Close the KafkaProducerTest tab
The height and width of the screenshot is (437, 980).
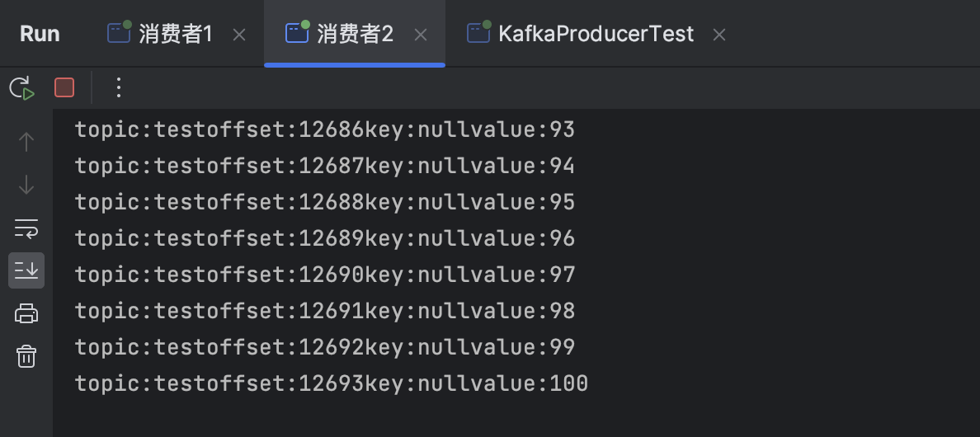pyautogui.click(x=719, y=35)
